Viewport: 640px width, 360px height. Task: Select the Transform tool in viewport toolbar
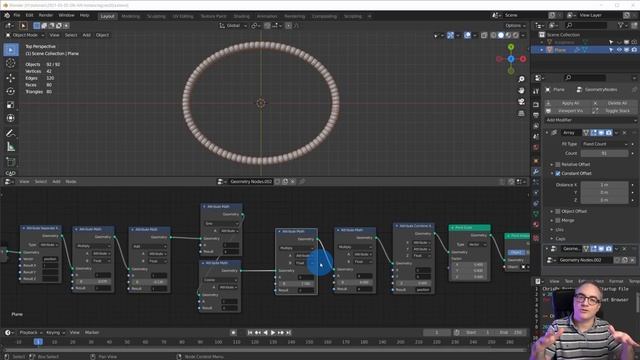coord(11,118)
